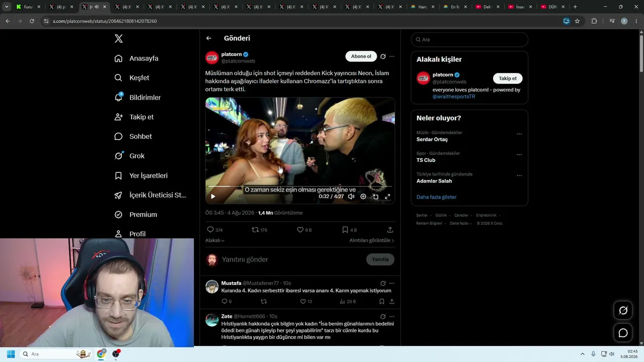Switch the video to fullscreen
Screen dimensions: 644x362
(387, 197)
